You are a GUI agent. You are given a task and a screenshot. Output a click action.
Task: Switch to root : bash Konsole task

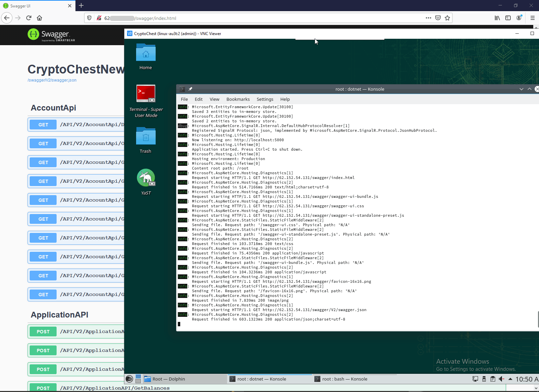pos(354,379)
